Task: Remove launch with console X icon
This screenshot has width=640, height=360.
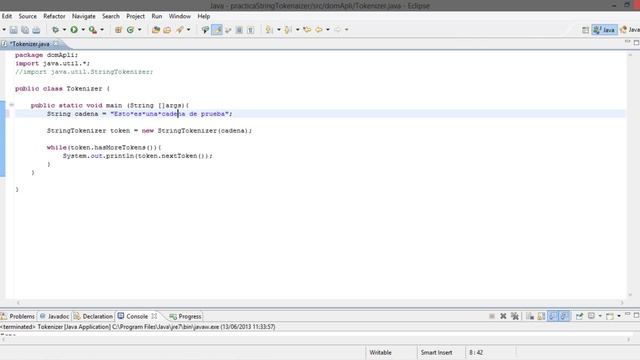Action: (503, 316)
